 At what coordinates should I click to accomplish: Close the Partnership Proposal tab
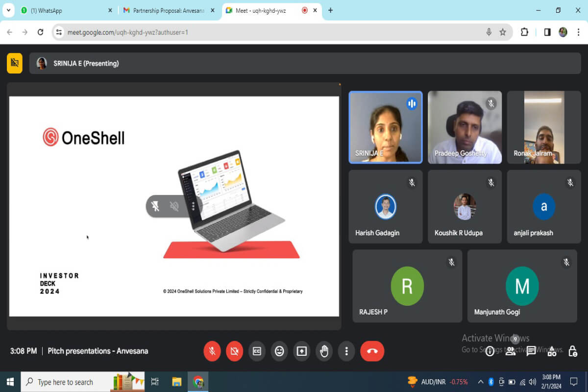point(212,10)
